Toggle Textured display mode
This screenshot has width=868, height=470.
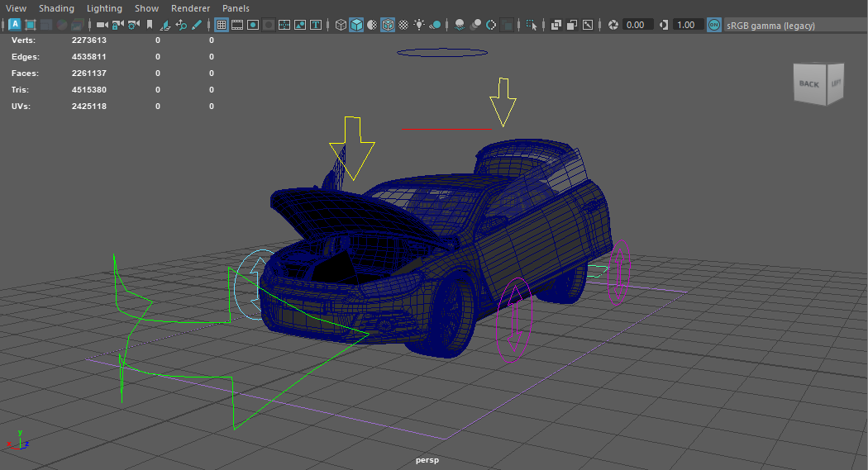pos(403,25)
